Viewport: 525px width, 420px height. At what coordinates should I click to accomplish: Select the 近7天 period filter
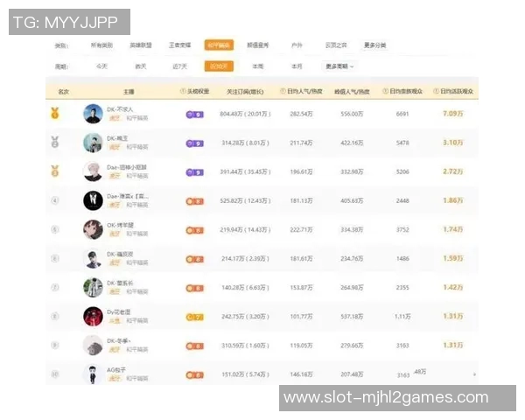click(x=179, y=66)
